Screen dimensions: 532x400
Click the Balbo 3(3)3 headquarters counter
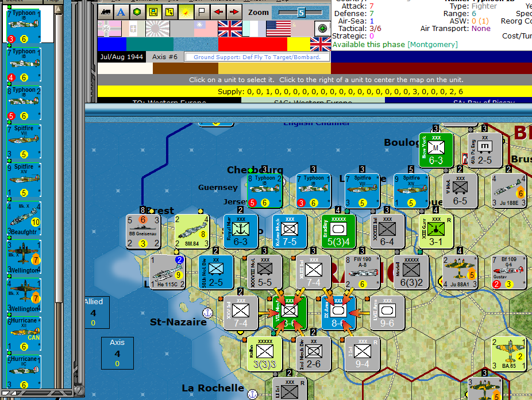(265, 354)
